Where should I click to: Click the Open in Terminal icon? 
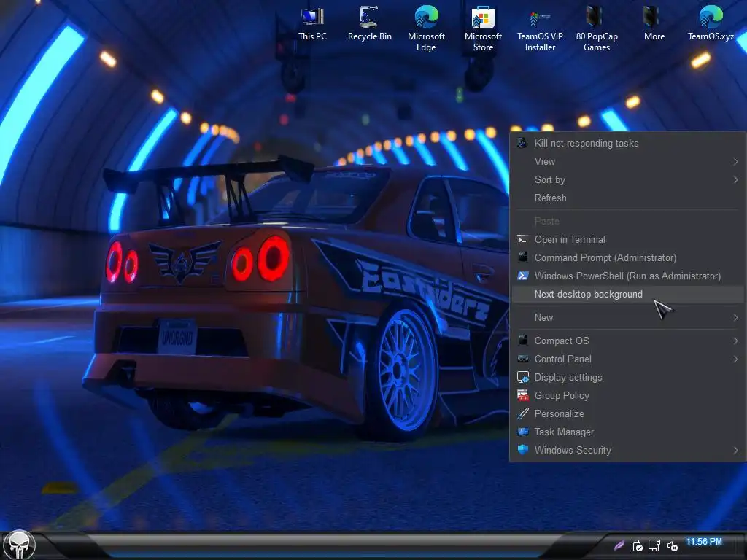pyautogui.click(x=522, y=239)
